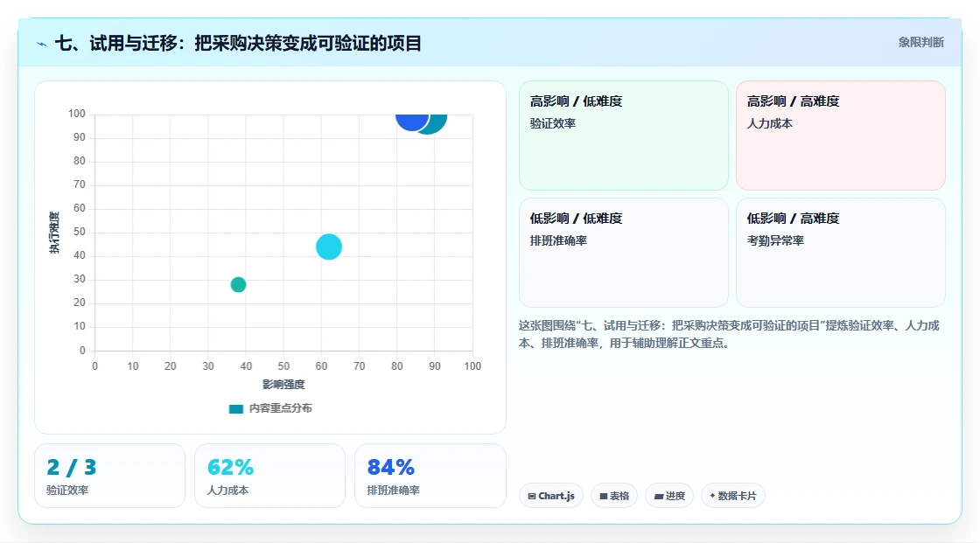Click the 验证效率 text in the green card

552,123
